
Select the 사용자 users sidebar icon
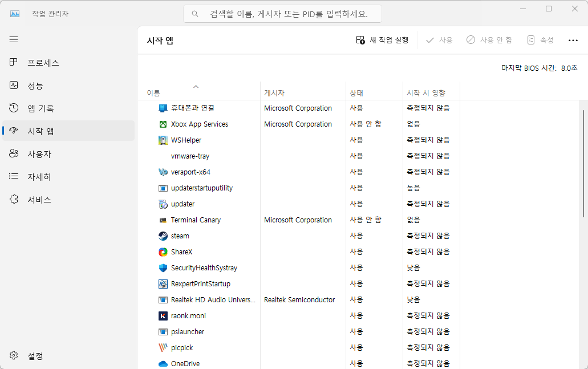14,153
